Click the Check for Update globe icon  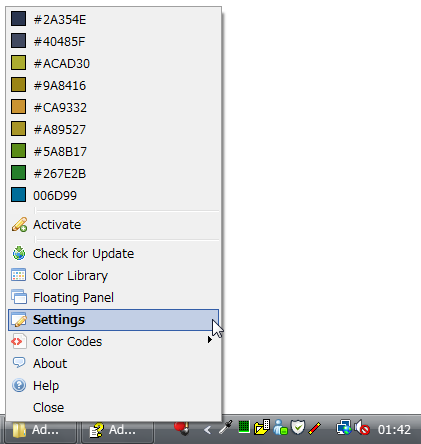tap(19, 254)
